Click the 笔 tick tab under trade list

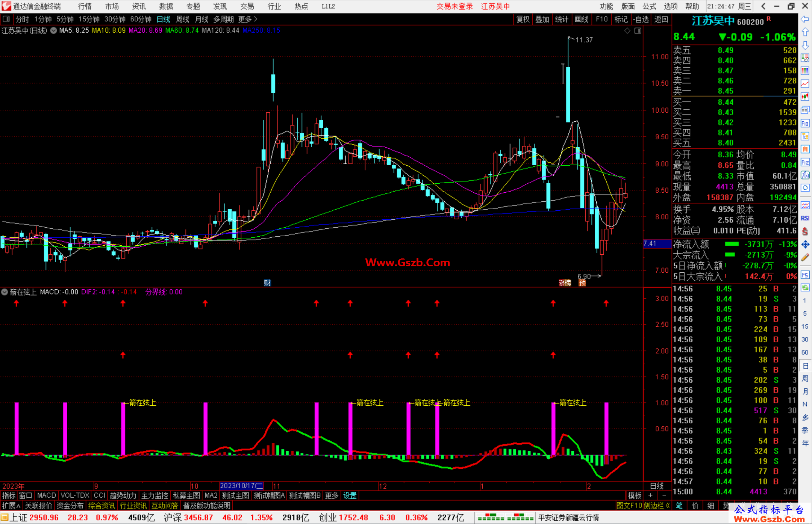(679, 506)
